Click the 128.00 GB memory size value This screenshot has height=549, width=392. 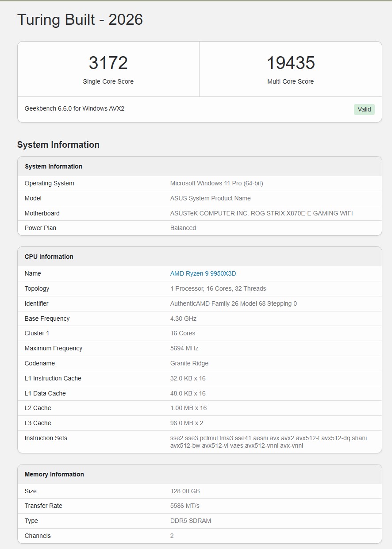(185, 491)
